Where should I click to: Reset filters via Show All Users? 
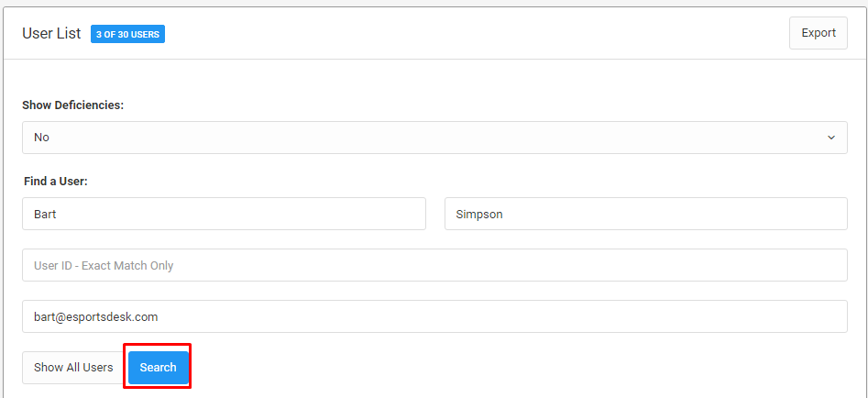(x=73, y=368)
